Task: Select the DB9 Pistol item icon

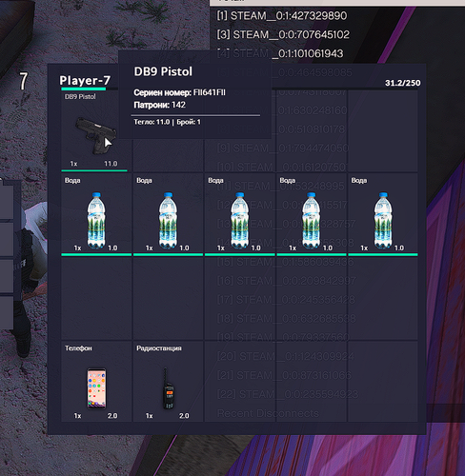Action: [x=96, y=135]
